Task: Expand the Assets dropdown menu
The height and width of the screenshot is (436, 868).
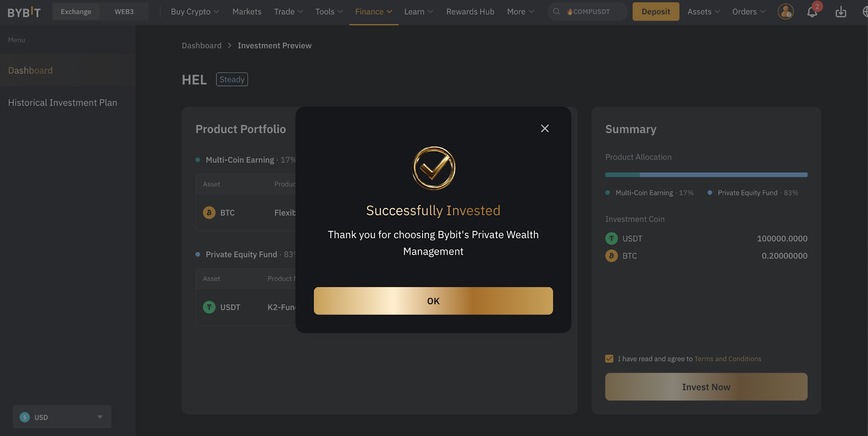Action: pyautogui.click(x=704, y=12)
